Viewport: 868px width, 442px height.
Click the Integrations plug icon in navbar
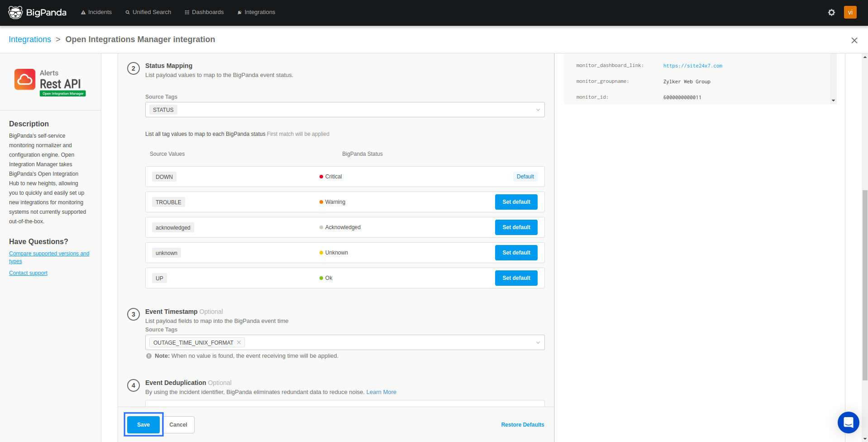coord(239,12)
